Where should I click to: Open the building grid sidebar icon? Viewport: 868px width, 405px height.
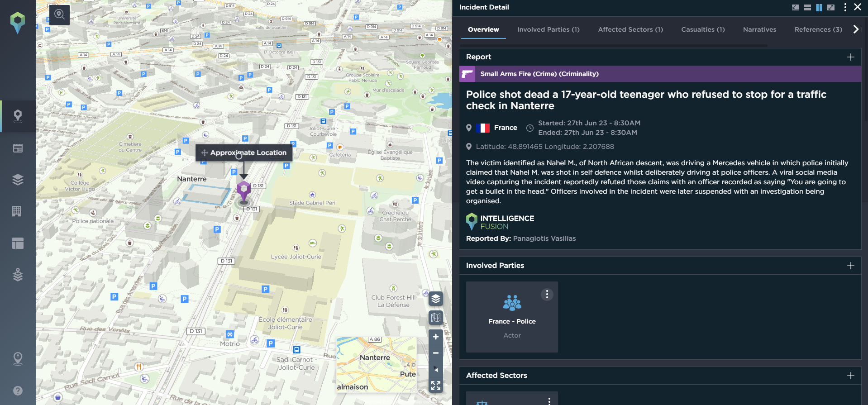pyautogui.click(x=17, y=211)
